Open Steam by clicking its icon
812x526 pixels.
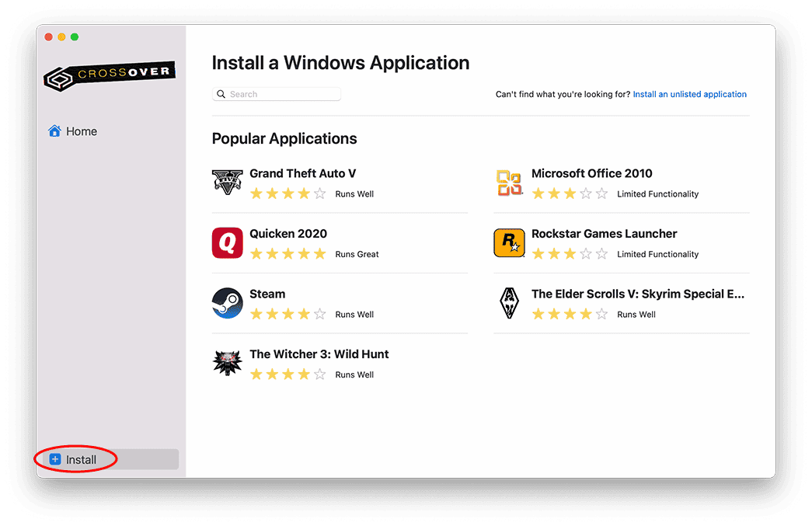[x=227, y=303]
